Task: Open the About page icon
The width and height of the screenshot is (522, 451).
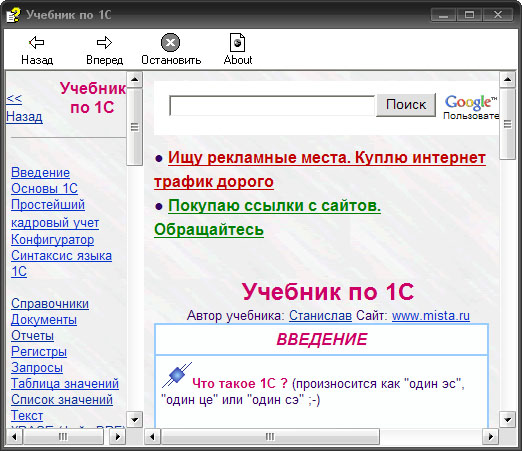Action: click(x=237, y=42)
